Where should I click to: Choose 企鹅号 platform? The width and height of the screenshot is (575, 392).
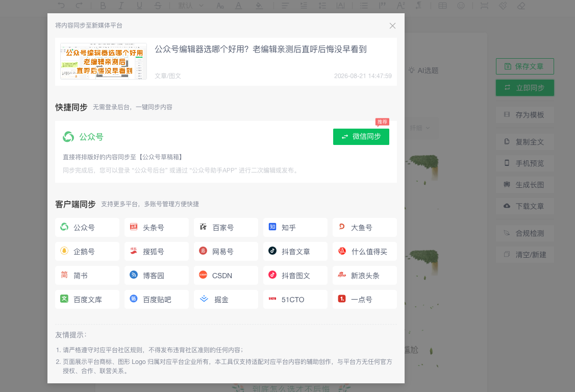[x=87, y=252]
